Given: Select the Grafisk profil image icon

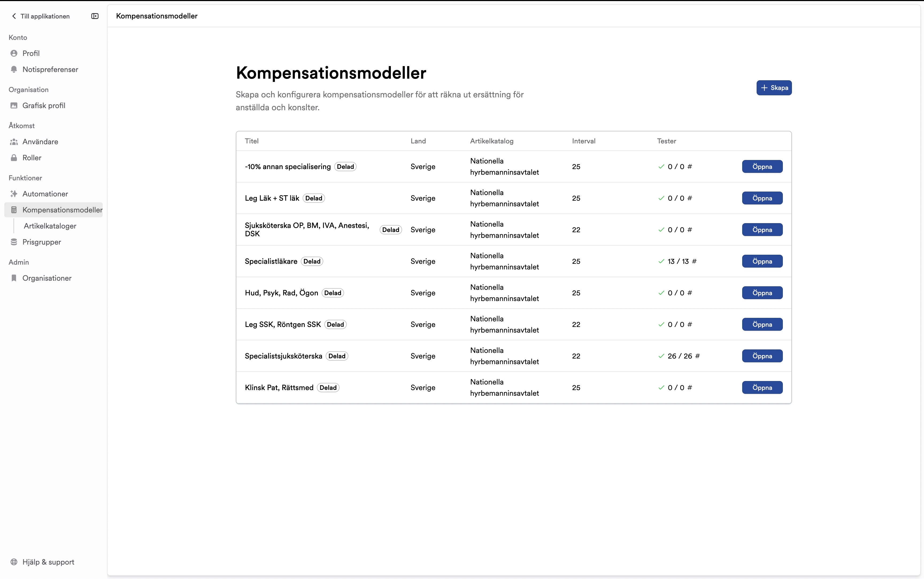Looking at the screenshot, I should [14, 105].
